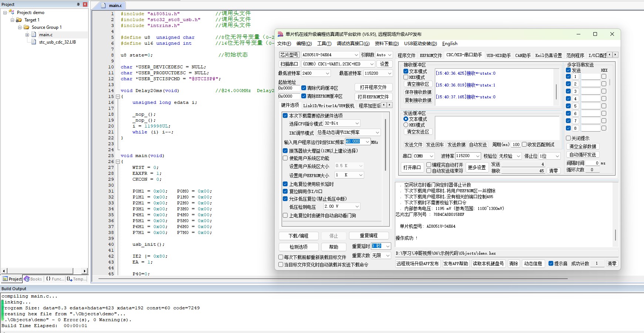Click the hardware options list vertical scrollbar
This screenshot has height=333, width=644.
[x=386, y=144]
